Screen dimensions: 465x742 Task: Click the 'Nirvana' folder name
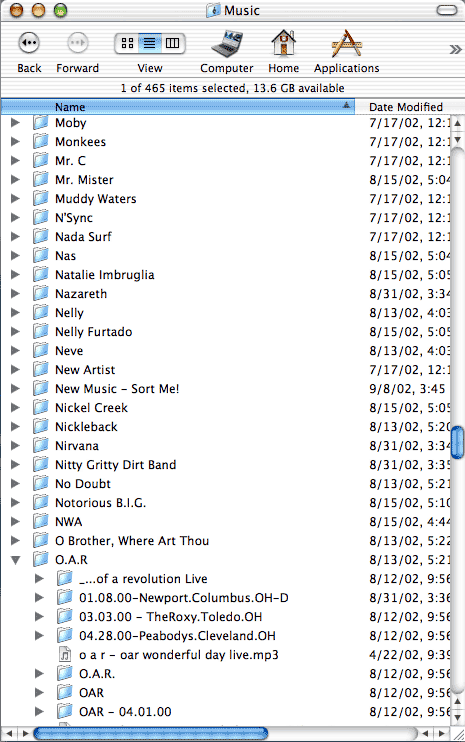pyautogui.click(x=77, y=446)
